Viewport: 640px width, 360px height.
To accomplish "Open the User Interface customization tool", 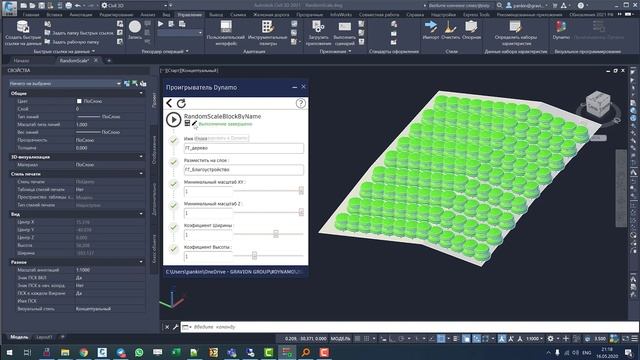I will pyautogui.click(x=226, y=33).
